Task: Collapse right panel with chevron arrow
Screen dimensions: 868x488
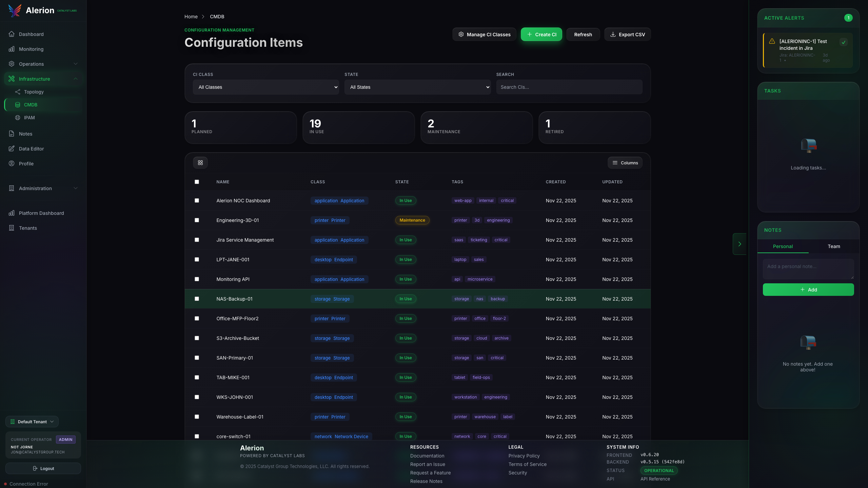Action: [739, 244]
